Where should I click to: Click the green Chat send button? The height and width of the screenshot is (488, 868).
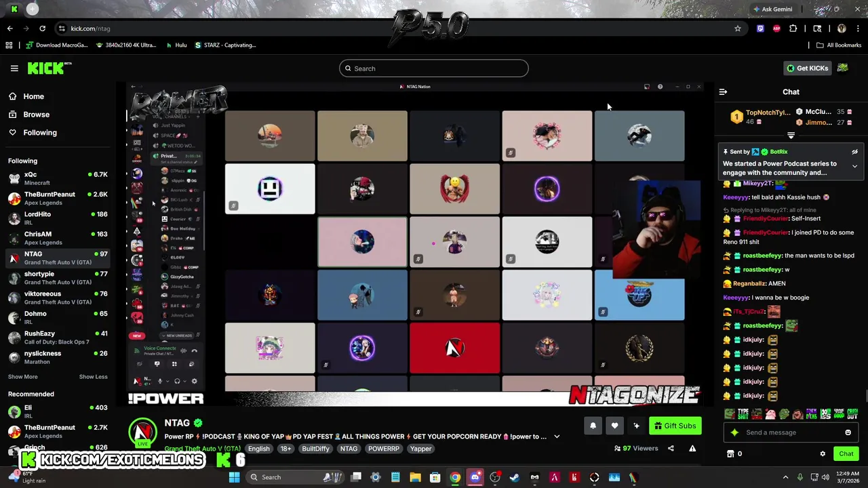pos(846,453)
